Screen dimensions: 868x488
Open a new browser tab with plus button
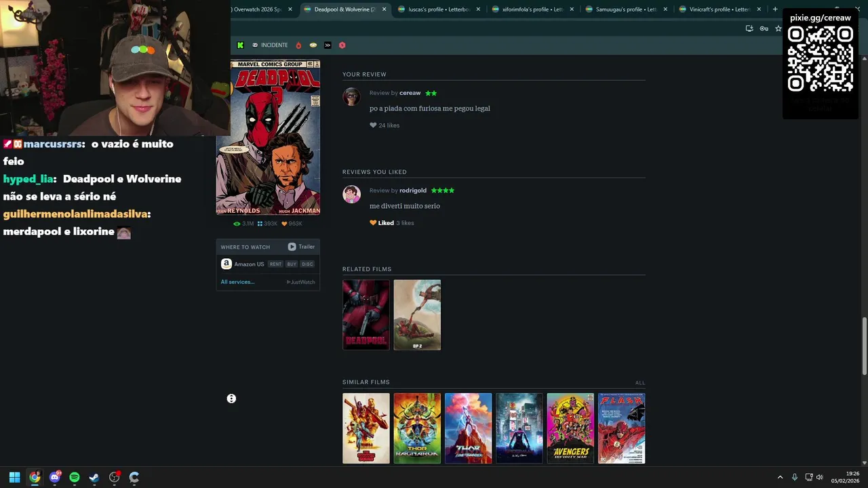pyautogui.click(x=775, y=9)
